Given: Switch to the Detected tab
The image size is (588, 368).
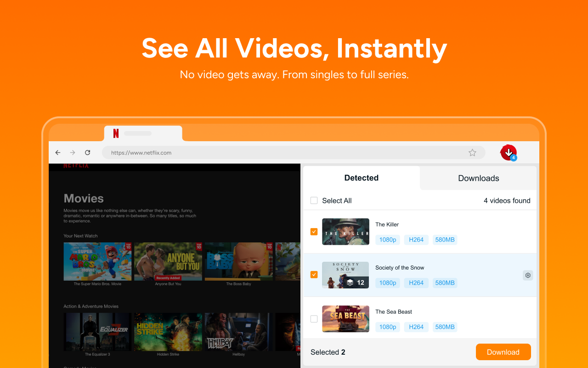Looking at the screenshot, I should pos(362,178).
